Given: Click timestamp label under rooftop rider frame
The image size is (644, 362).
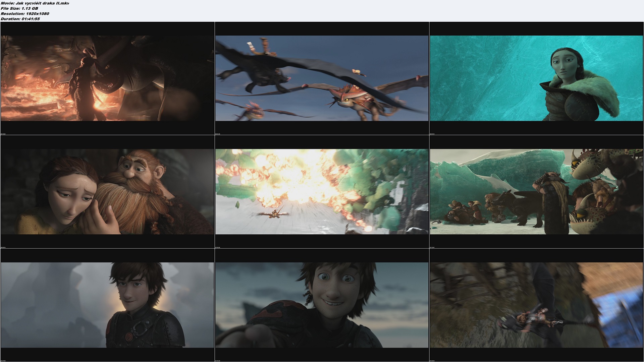Looking at the screenshot, I should coord(432,361).
